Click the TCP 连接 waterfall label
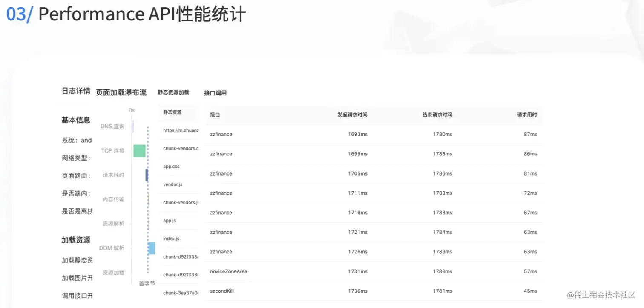Viewport: 644px width, 308px height. coord(112,151)
